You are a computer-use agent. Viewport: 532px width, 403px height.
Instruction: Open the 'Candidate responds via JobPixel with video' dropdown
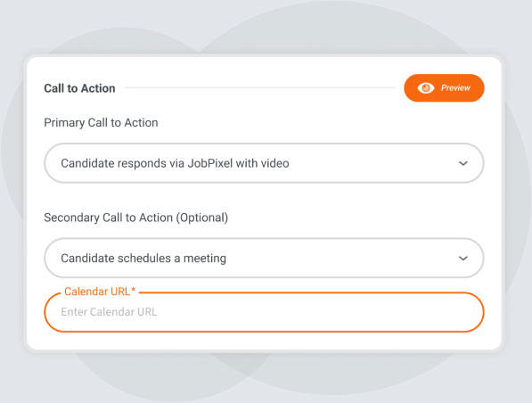click(x=264, y=163)
